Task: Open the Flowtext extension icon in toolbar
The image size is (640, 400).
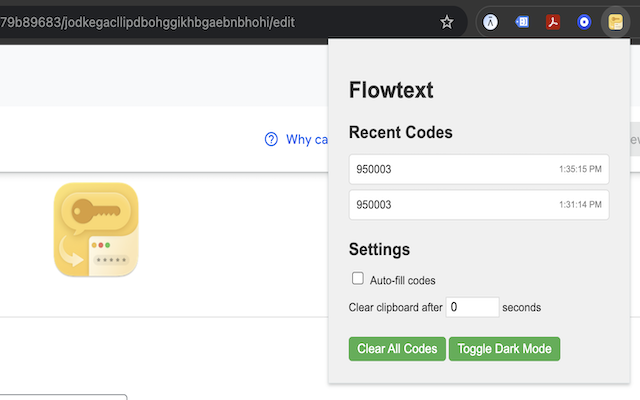Action: click(x=616, y=22)
